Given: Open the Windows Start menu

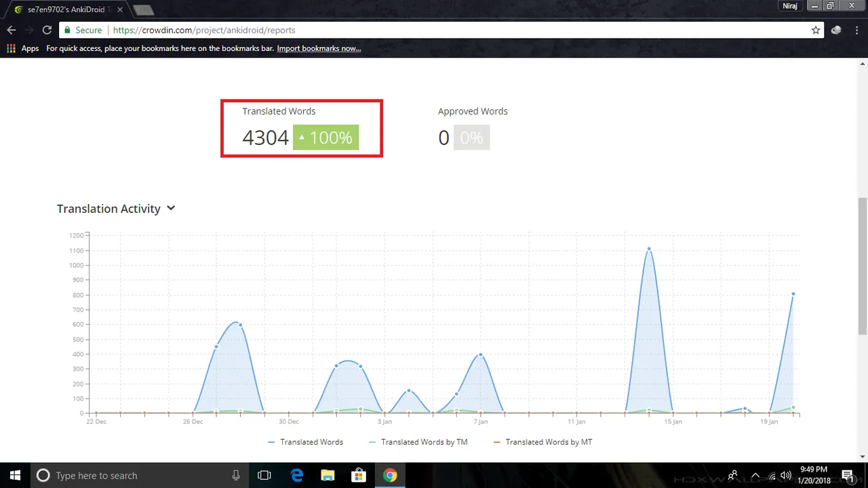Looking at the screenshot, I should (15, 475).
